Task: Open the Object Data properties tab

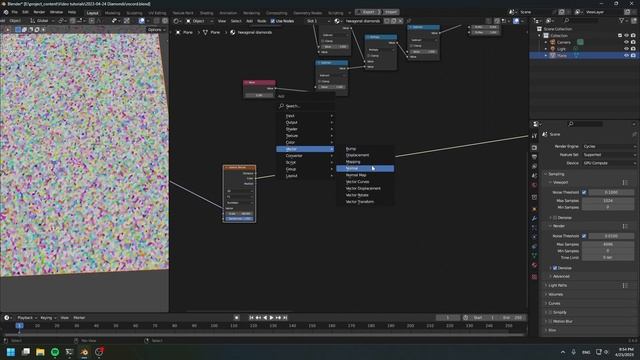Action: click(534, 256)
